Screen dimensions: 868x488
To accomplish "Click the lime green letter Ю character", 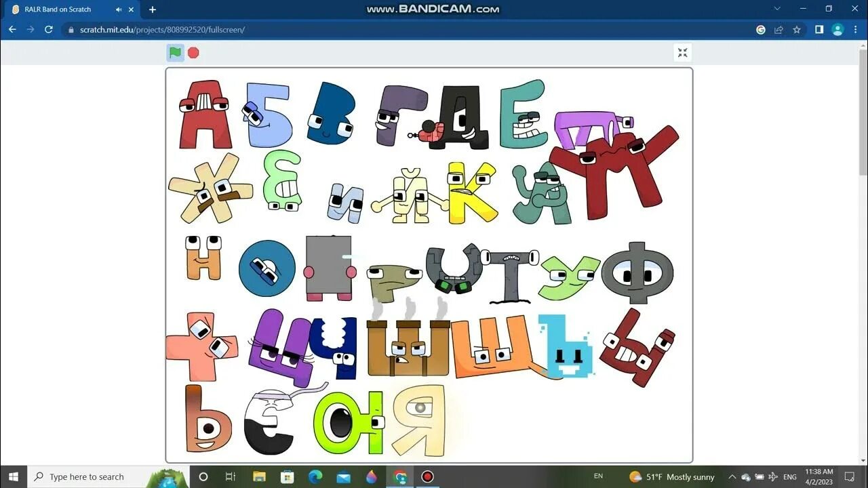I will pyautogui.click(x=349, y=423).
